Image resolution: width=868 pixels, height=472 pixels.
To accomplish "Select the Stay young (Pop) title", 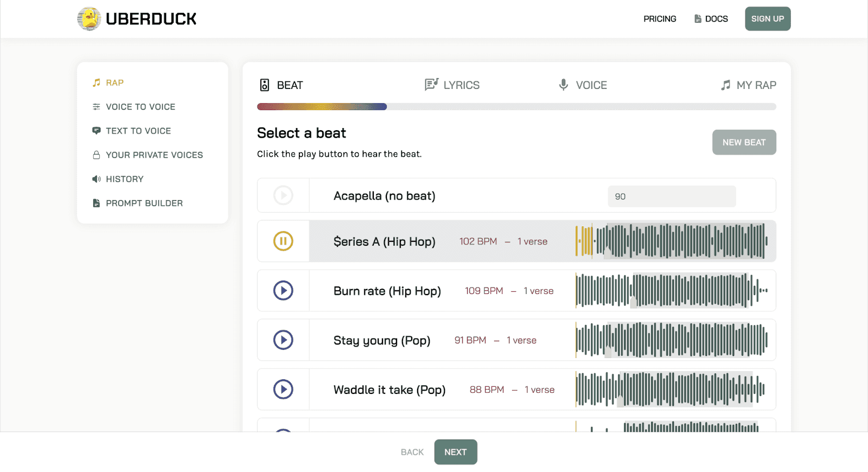I will (x=382, y=340).
